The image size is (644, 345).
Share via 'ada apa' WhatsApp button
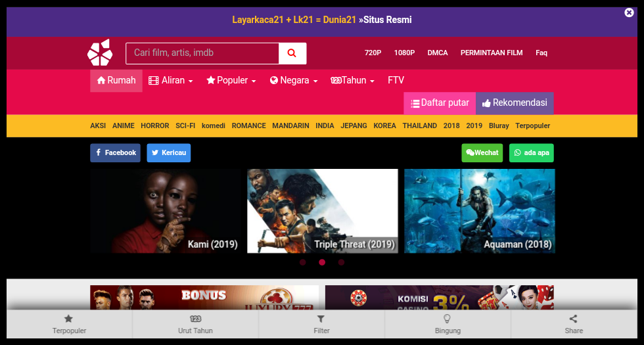coord(532,152)
